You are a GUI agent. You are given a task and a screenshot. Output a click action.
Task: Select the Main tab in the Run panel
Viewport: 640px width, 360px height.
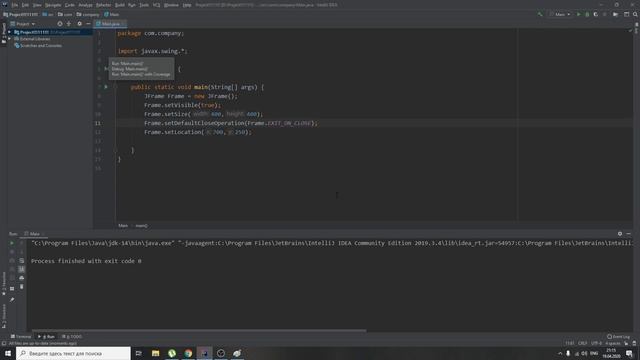click(34, 234)
